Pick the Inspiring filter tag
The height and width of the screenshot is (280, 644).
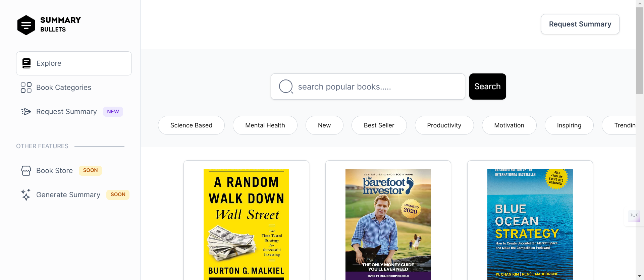pos(569,125)
